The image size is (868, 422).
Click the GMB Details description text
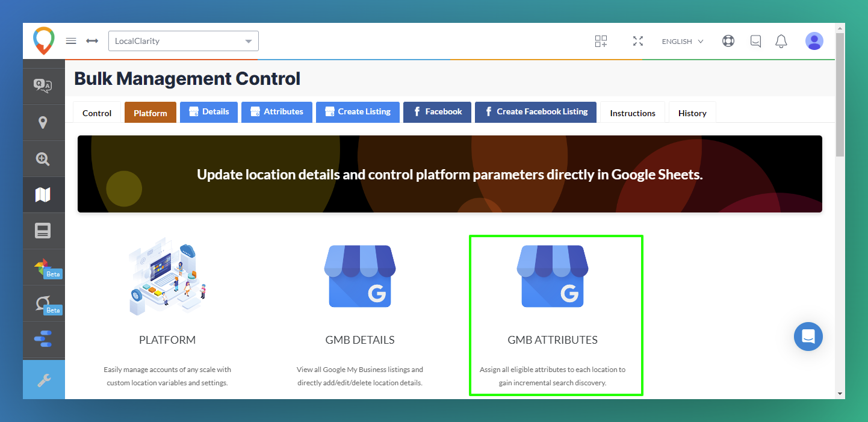(x=360, y=376)
